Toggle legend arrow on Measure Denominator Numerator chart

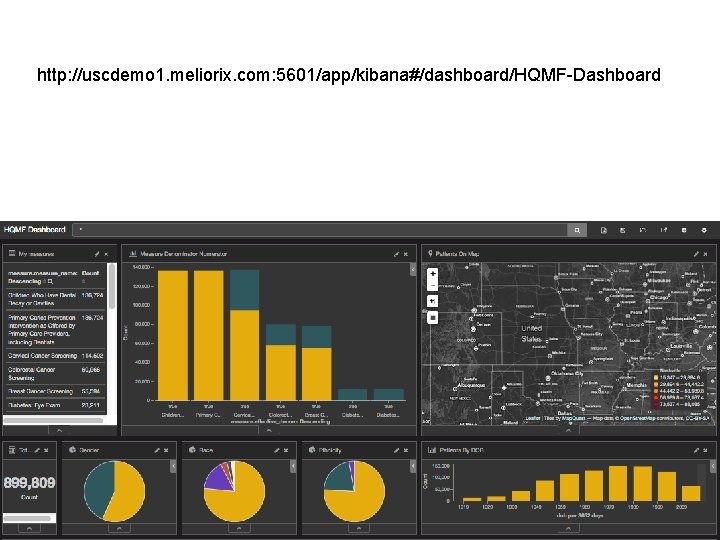click(x=413, y=270)
